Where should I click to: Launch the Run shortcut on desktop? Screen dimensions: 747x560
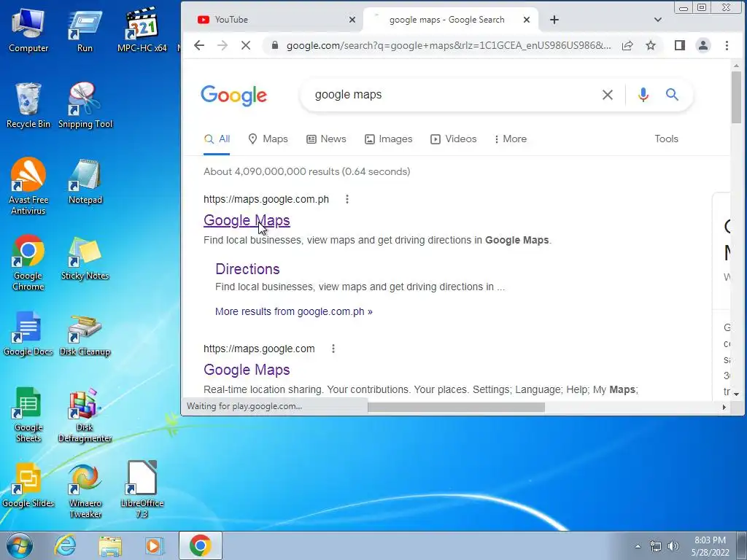[85, 31]
